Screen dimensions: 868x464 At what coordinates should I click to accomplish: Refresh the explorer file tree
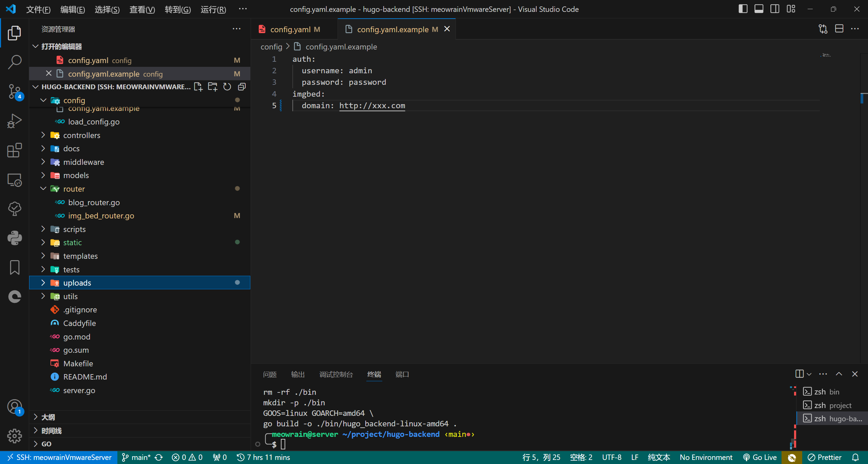(227, 87)
